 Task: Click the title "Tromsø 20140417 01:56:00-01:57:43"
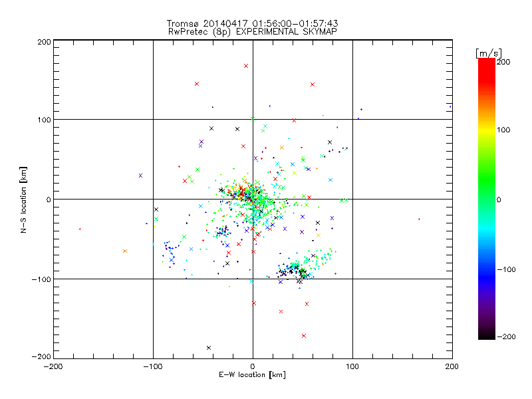click(252, 23)
